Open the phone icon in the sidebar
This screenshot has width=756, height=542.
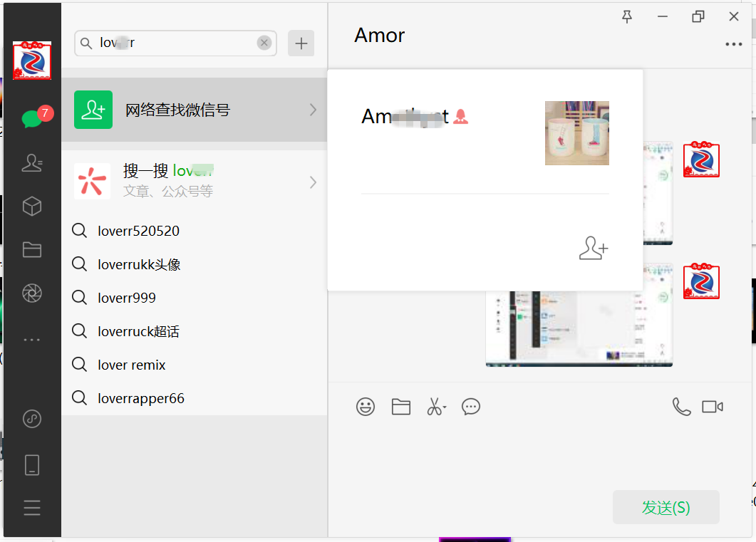pos(32,465)
